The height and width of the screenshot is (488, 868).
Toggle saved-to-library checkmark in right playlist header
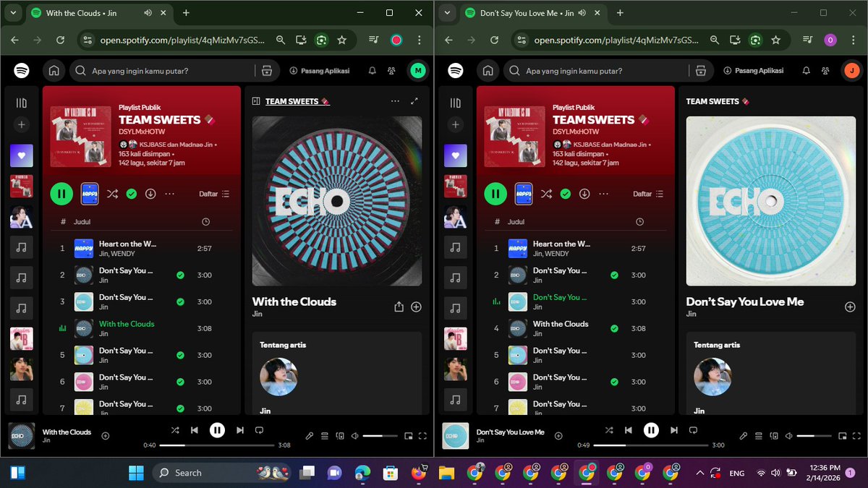[x=565, y=194]
